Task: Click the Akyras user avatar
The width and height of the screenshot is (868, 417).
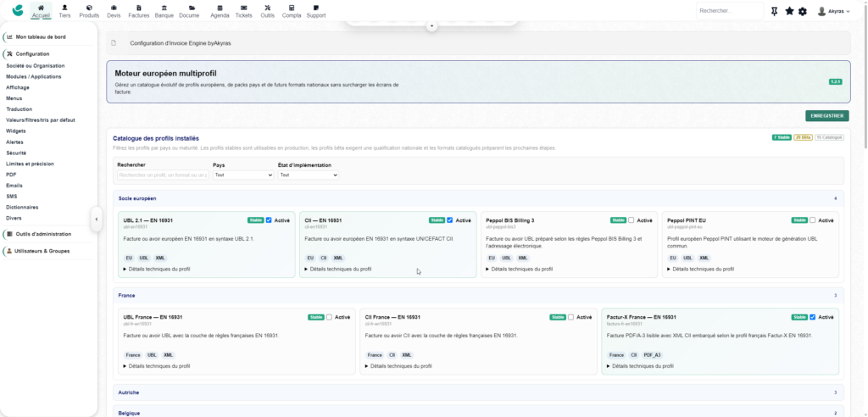Action: pos(821,11)
